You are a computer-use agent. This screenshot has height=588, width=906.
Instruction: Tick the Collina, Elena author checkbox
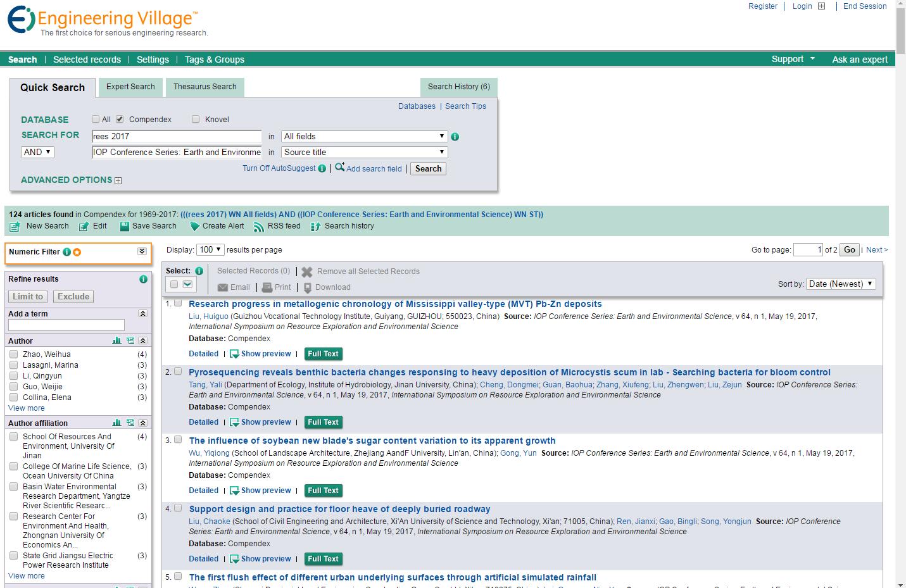click(x=13, y=397)
